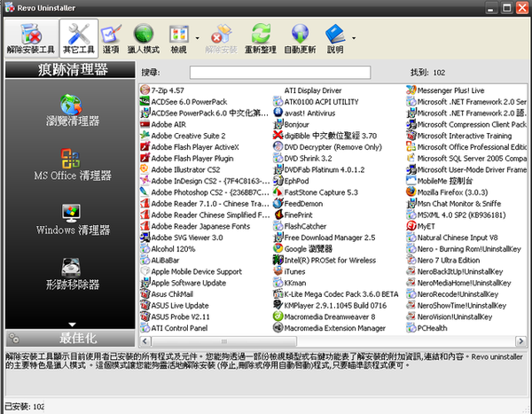Select Adobe AIR entry
Viewport: 532px width, 414px height.
(163, 124)
